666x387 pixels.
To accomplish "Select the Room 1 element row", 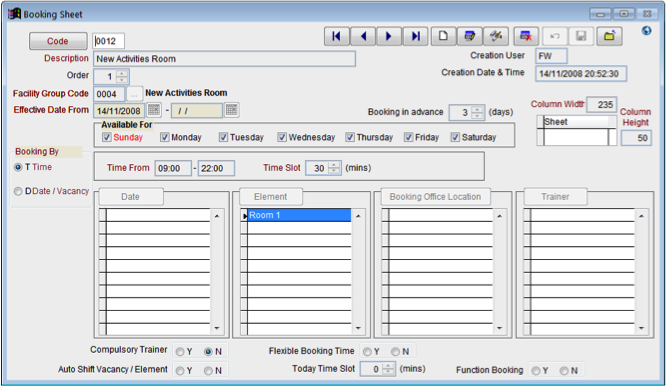I will coord(299,215).
